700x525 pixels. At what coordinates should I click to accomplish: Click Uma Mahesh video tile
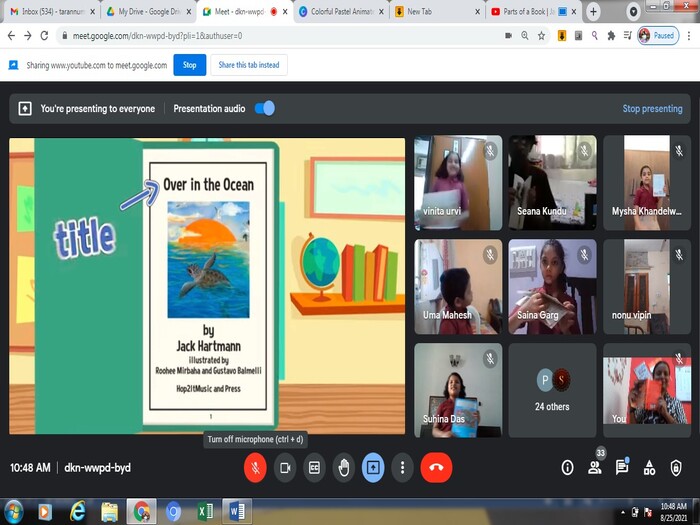(458, 287)
